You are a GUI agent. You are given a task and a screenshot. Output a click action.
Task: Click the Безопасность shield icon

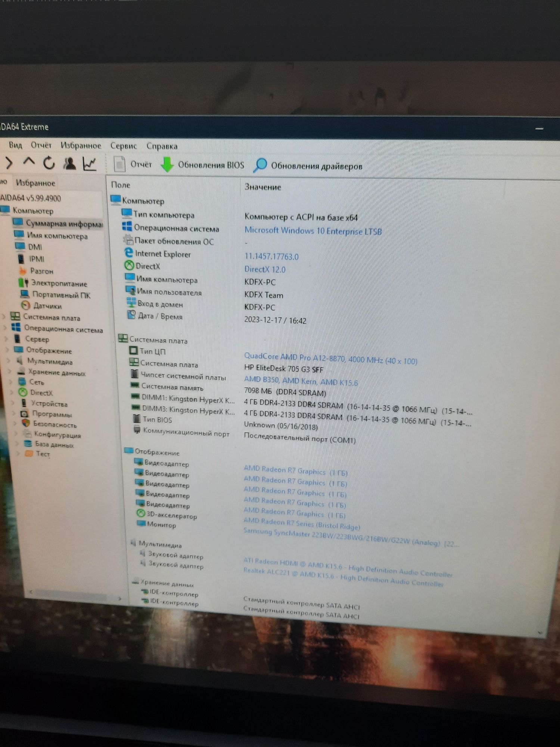(26, 423)
